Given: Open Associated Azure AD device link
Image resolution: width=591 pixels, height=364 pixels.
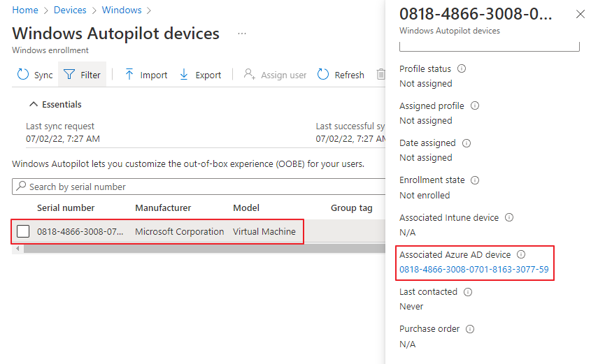Looking at the screenshot, I should coord(473,269).
